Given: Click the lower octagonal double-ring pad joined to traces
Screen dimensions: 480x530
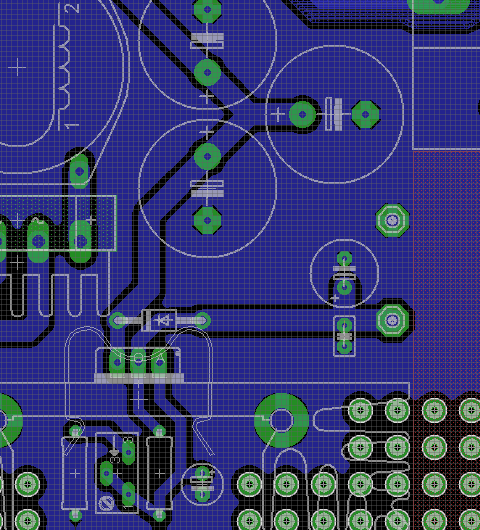Looking at the screenshot, I should click(392, 320).
